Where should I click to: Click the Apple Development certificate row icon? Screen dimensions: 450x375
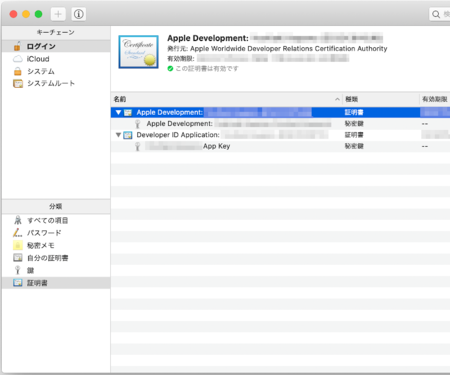click(128, 112)
